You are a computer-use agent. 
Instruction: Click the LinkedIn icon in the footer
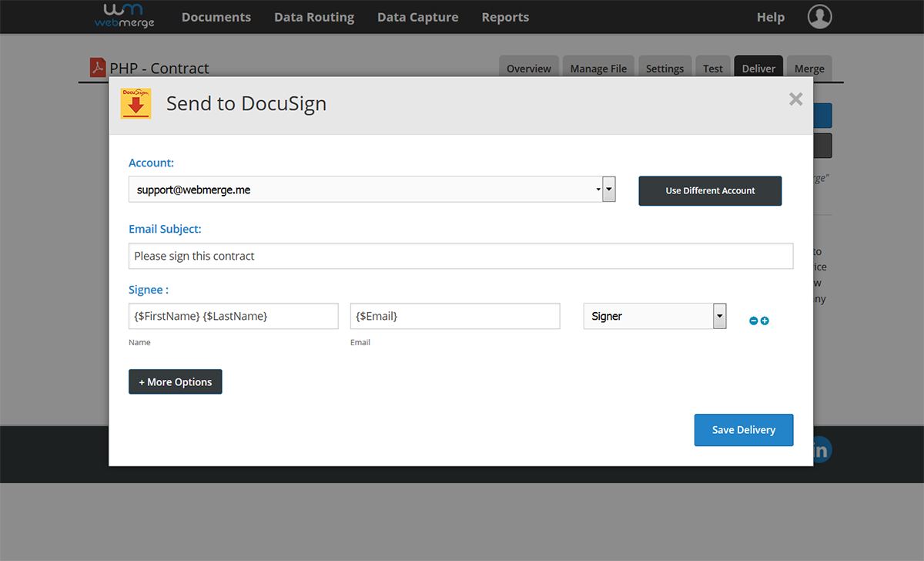(821, 450)
